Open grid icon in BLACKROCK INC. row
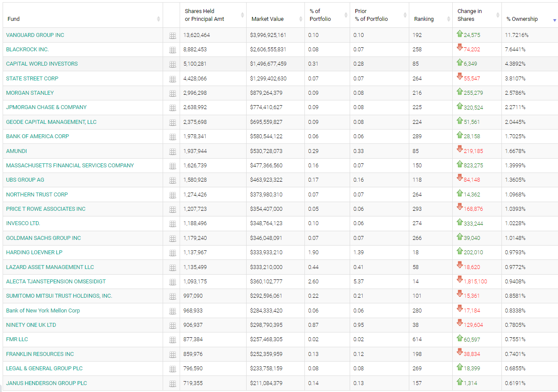Viewport: 558px width, 392px height. tap(172, 50)
